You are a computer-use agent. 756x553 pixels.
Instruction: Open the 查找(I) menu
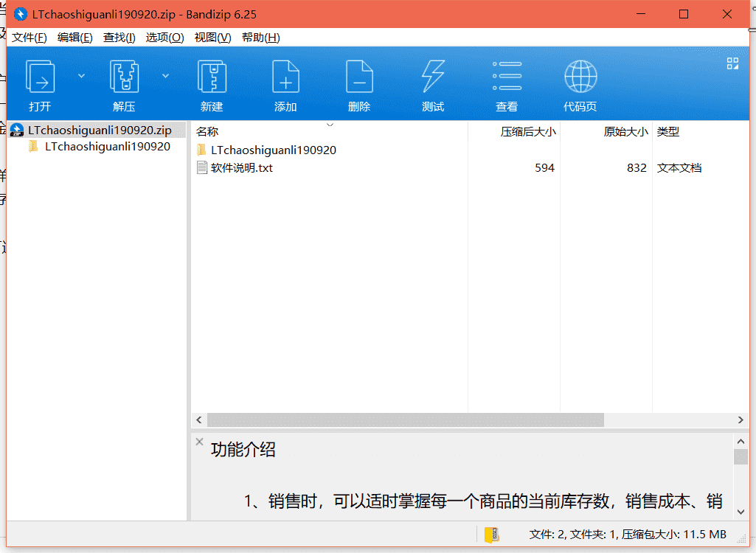(119, 38)
